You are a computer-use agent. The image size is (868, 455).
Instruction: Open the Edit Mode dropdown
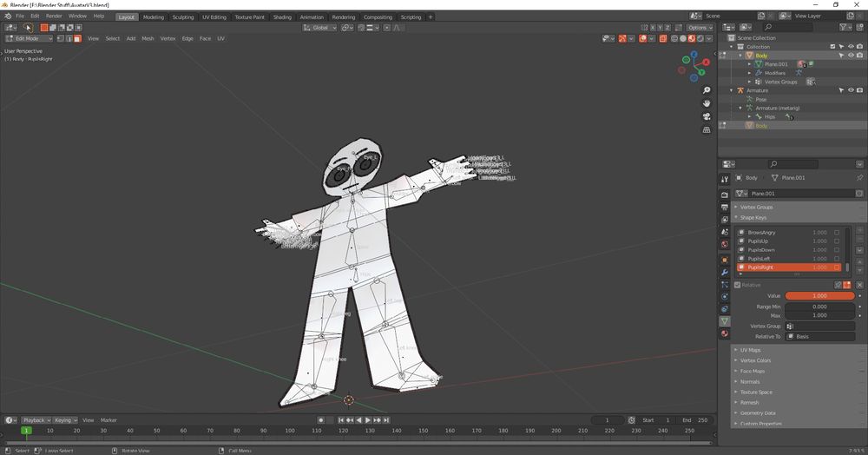(29, 39)
